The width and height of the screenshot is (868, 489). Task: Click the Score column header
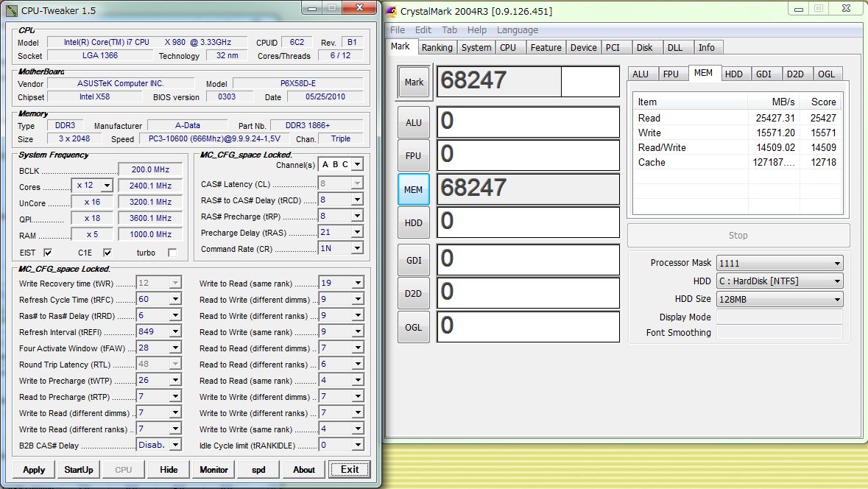(821, 102)
